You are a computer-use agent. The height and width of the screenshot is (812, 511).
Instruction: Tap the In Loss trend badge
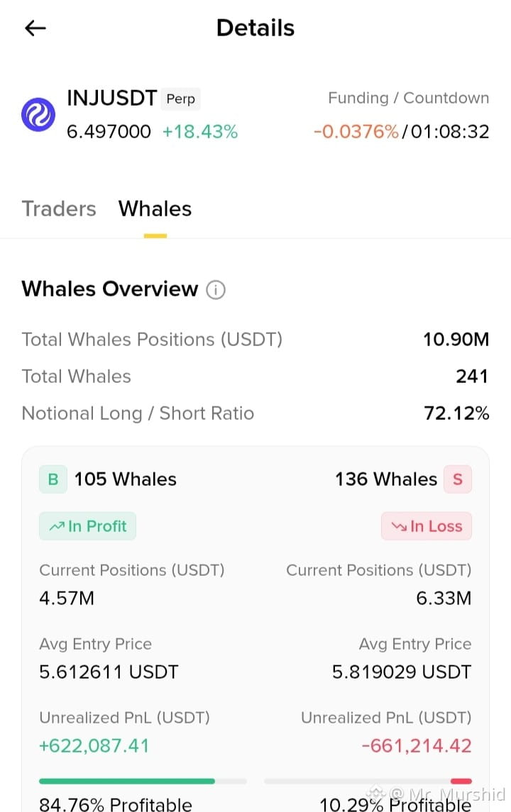[427, 526]
